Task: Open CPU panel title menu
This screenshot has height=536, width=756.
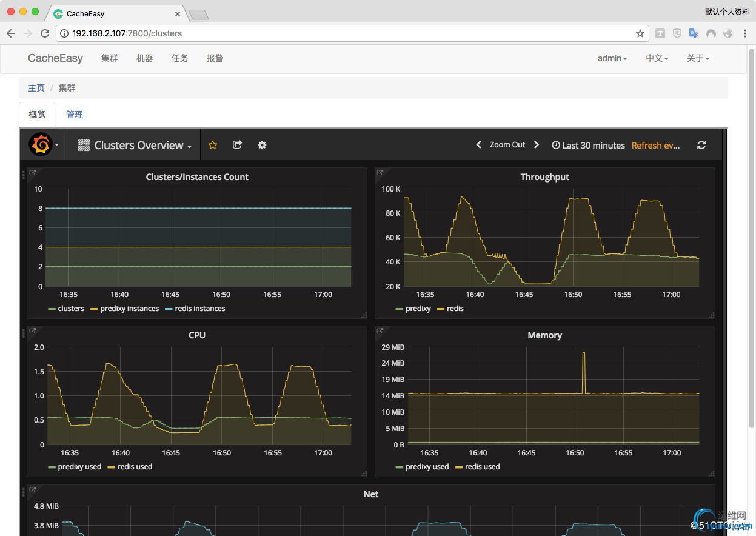Action: coord(197,335)
